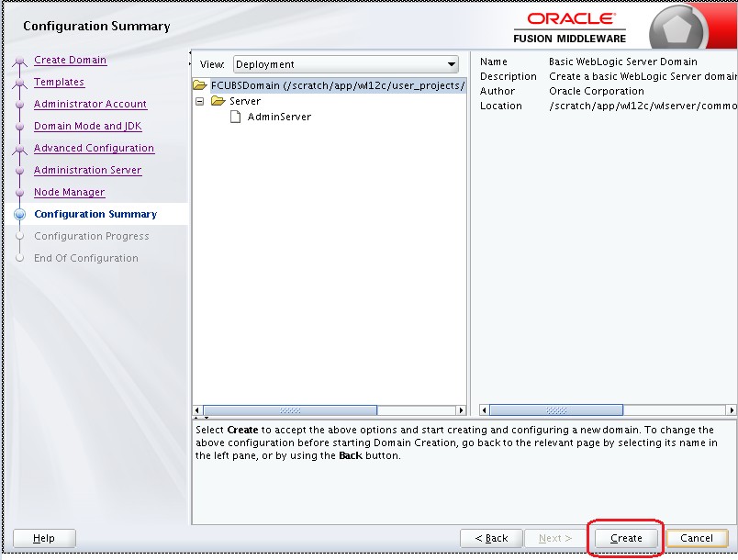The image size is (738, 560).
Task: Click tree pane scrollbar right arrow
Action: (x=461, y=410)
